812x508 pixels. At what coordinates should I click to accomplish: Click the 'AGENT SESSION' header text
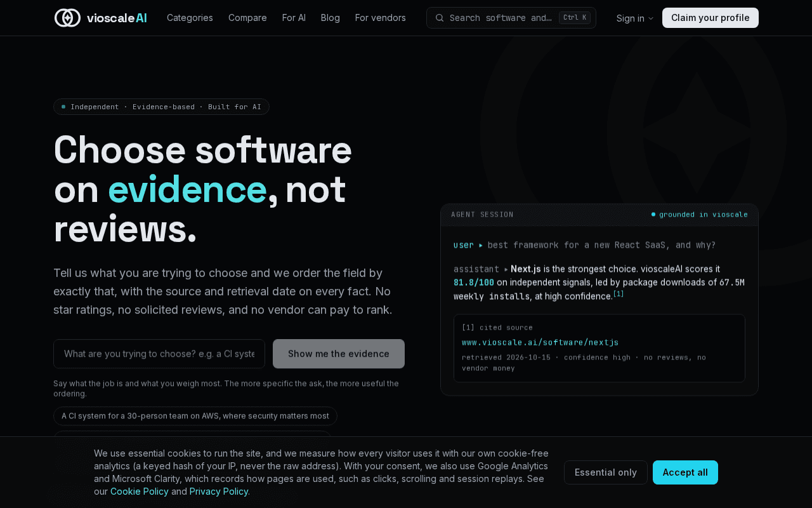tap(482, 215)
